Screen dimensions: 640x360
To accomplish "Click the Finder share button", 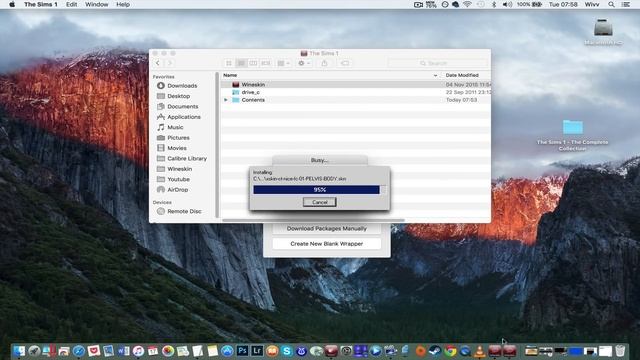I will 324,63.
